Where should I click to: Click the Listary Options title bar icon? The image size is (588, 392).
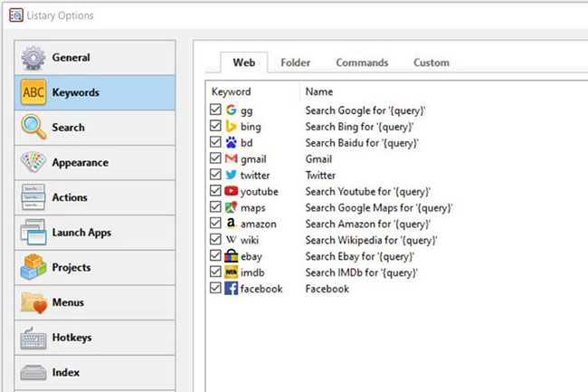pyautogui.click(x=16, y=15)
